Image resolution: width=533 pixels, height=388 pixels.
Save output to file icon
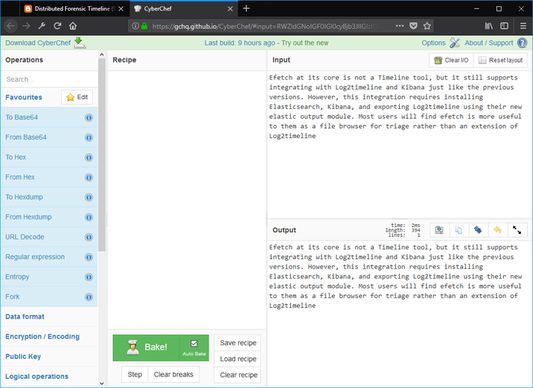pos(439,230)
